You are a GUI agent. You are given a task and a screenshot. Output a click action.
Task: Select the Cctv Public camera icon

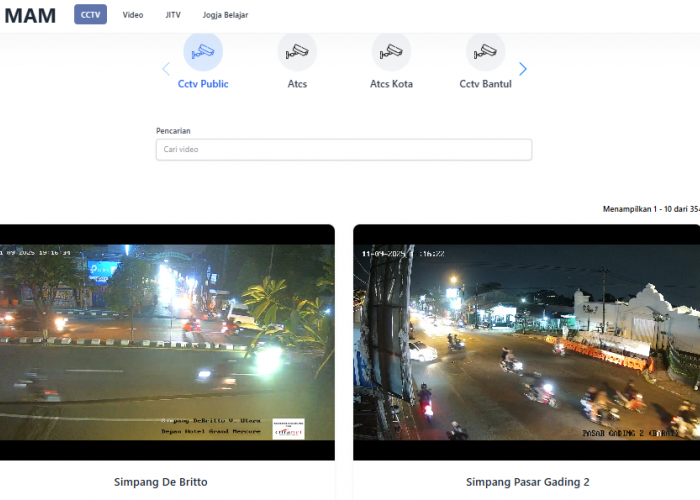click(203, 51)
